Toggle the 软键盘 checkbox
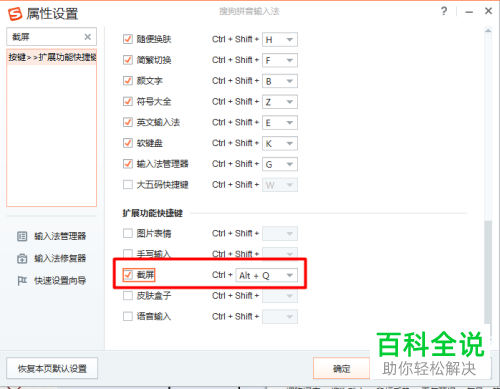Viewport: 500px width, 389px height. 128,143
